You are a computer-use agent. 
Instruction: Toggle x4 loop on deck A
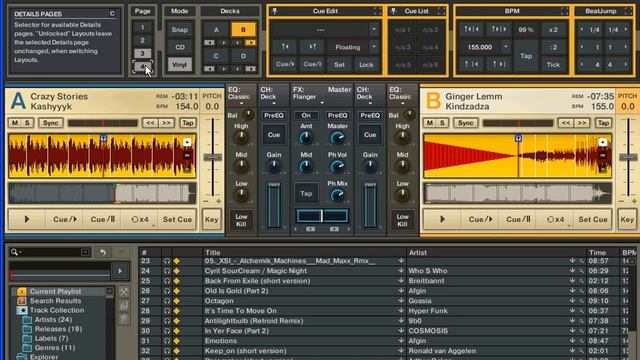[140, 220]
